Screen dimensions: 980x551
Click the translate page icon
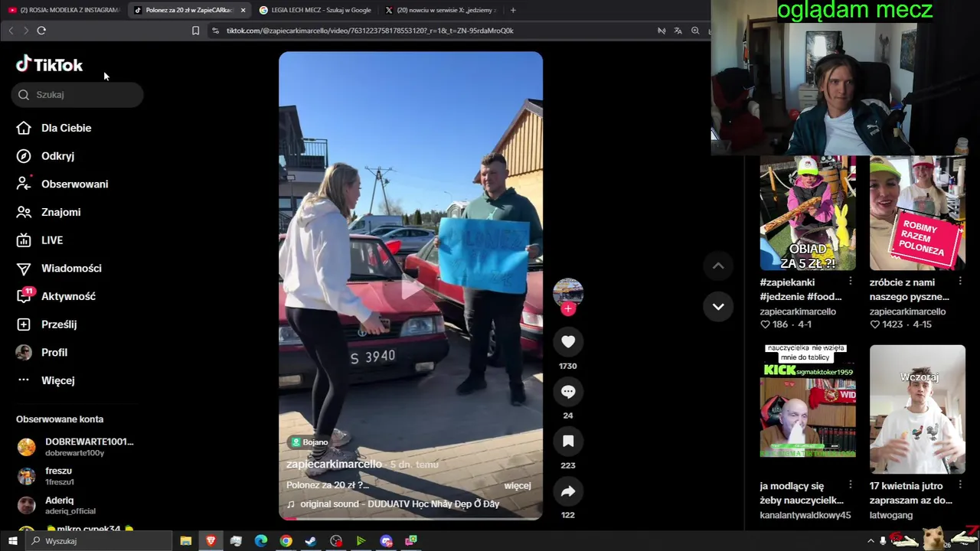pyautogui.click(x=678, y=31)
